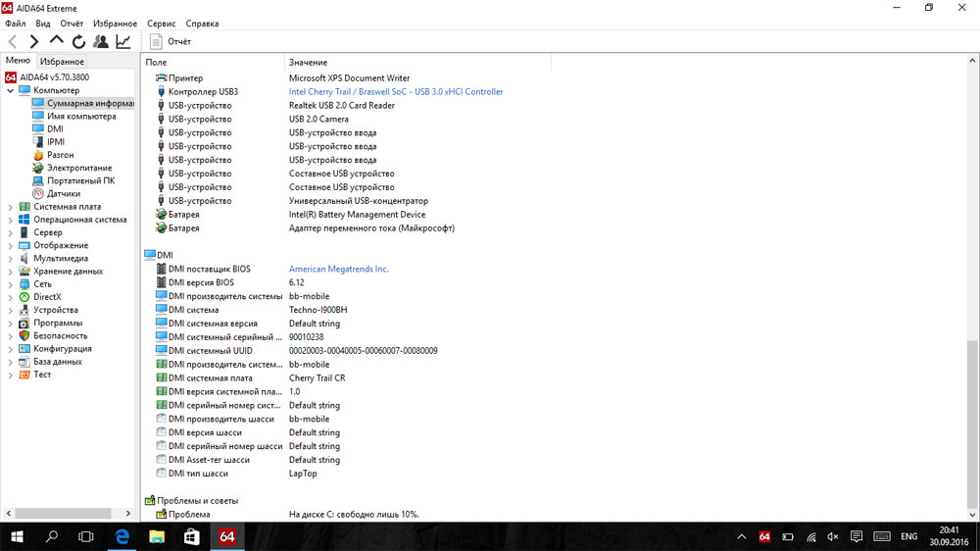980x551 pixels.
Task: Open the Отчёт menu in menu bar
Action: (72, 24)
